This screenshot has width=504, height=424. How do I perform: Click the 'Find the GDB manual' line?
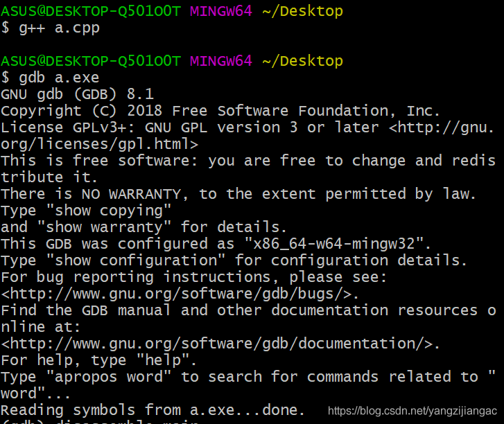[248, 310]
